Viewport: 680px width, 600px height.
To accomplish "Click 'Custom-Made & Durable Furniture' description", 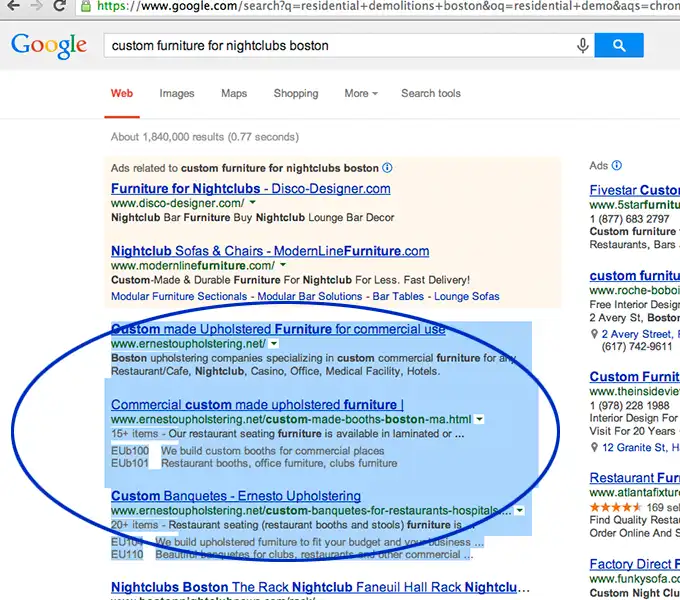I will [291, 280].
